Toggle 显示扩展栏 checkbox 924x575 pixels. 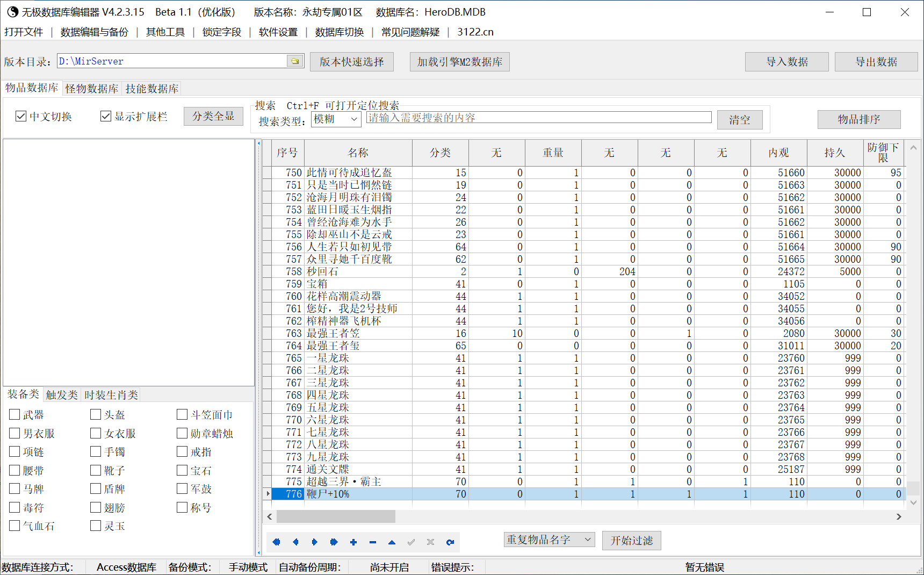[106, 116]
